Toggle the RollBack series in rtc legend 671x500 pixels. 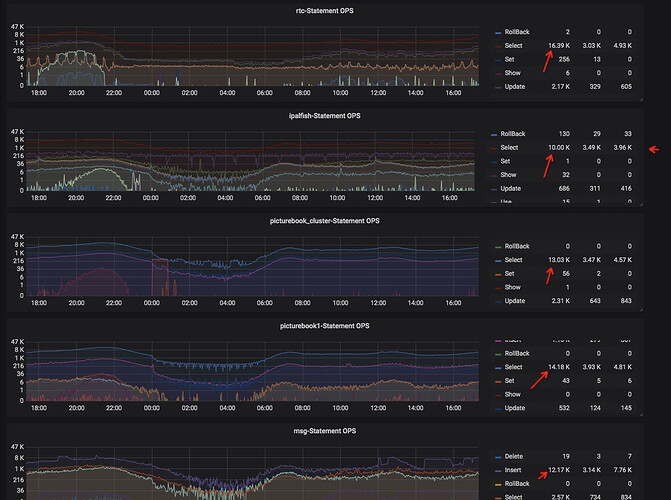coord(517,32)
